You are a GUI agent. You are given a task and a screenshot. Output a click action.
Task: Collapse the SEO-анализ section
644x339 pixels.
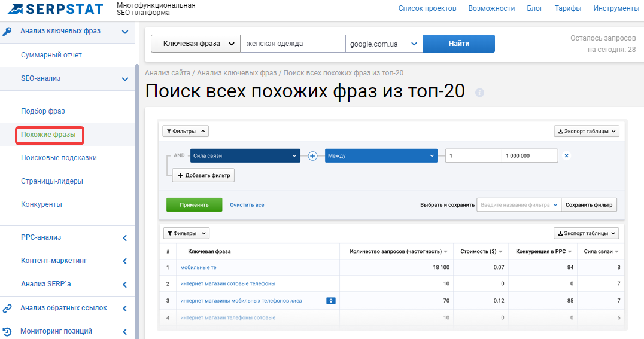coord(125,79)
